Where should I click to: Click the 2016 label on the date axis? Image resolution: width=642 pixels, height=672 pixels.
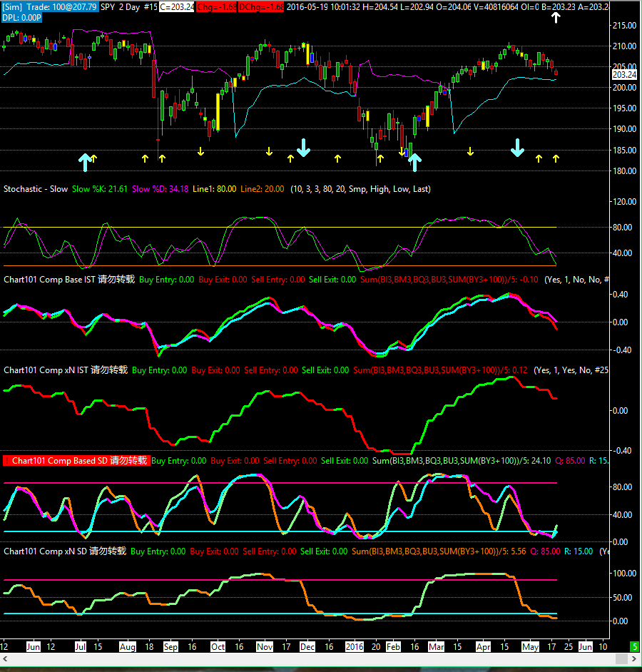click(355, 646)
